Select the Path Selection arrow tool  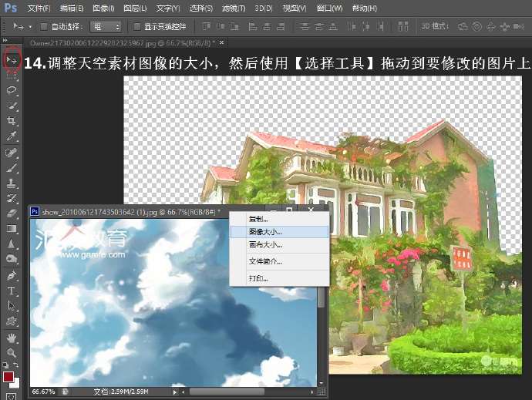(12, 306)
